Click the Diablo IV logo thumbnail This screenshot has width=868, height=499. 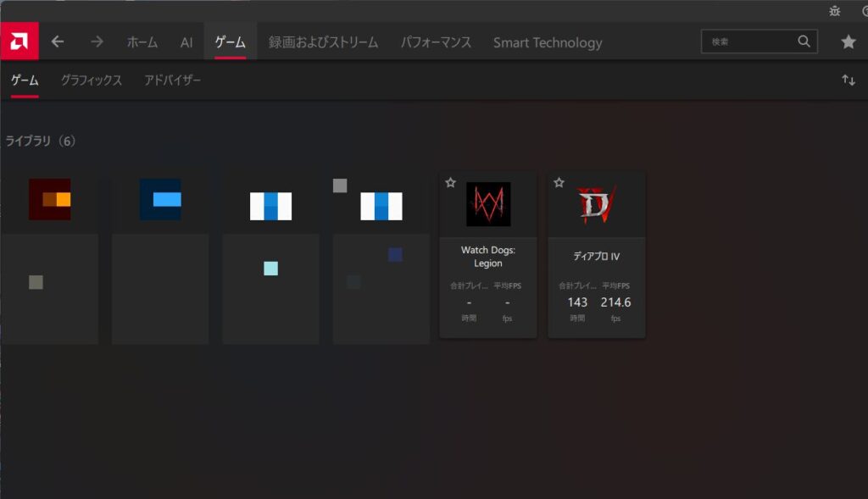(x=597, y=204)
